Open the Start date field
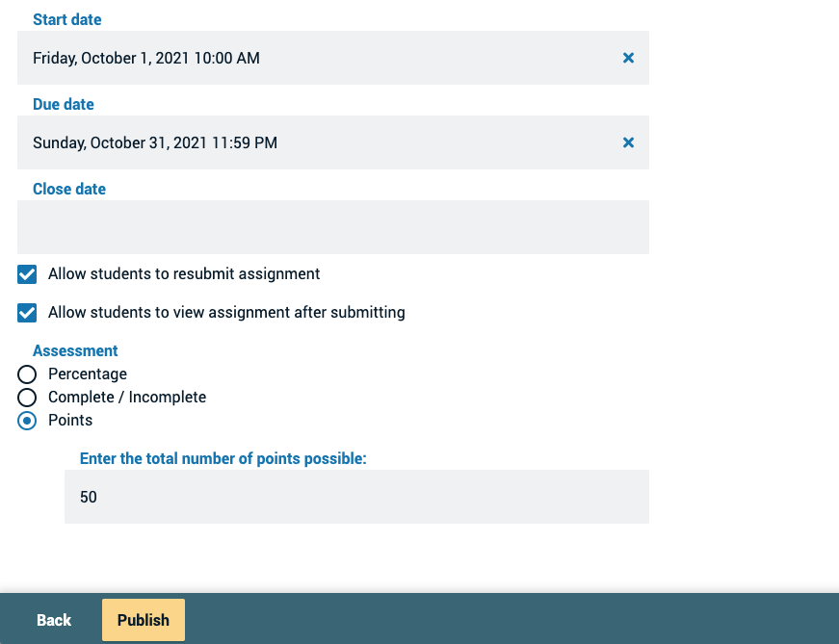 pyautogui.click(x=333, y=58)
